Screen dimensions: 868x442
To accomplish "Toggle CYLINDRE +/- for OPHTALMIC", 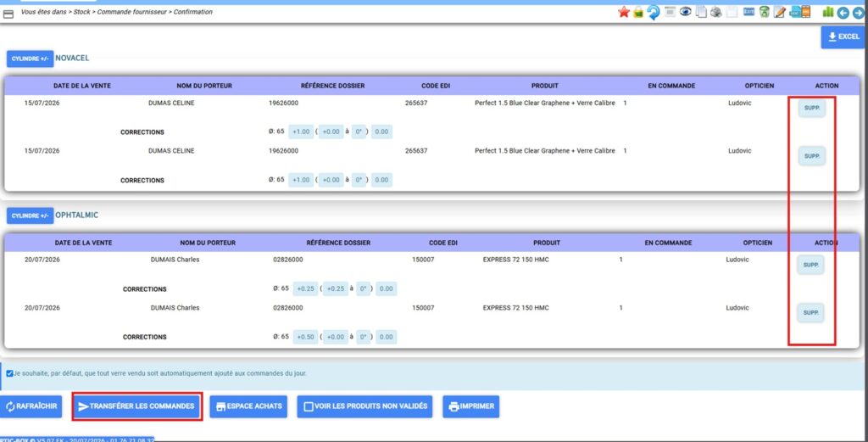I will (x=30, y=215).
